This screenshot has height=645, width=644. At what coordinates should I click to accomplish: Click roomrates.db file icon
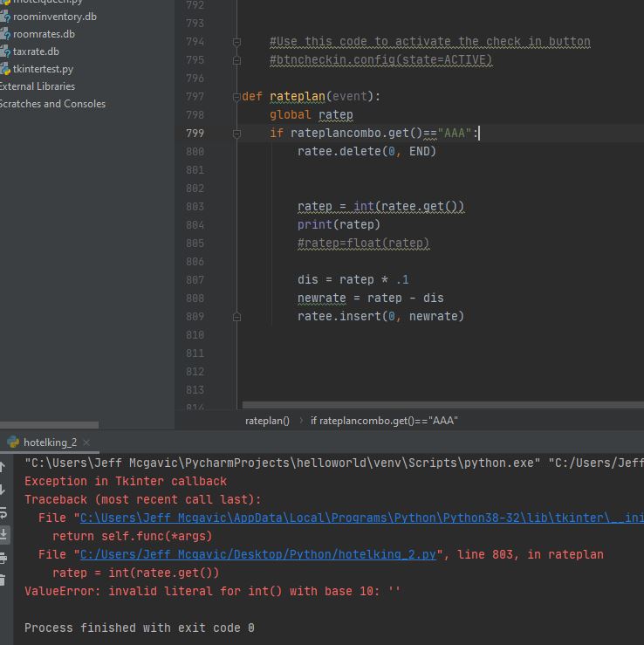(x=3, y=34)
